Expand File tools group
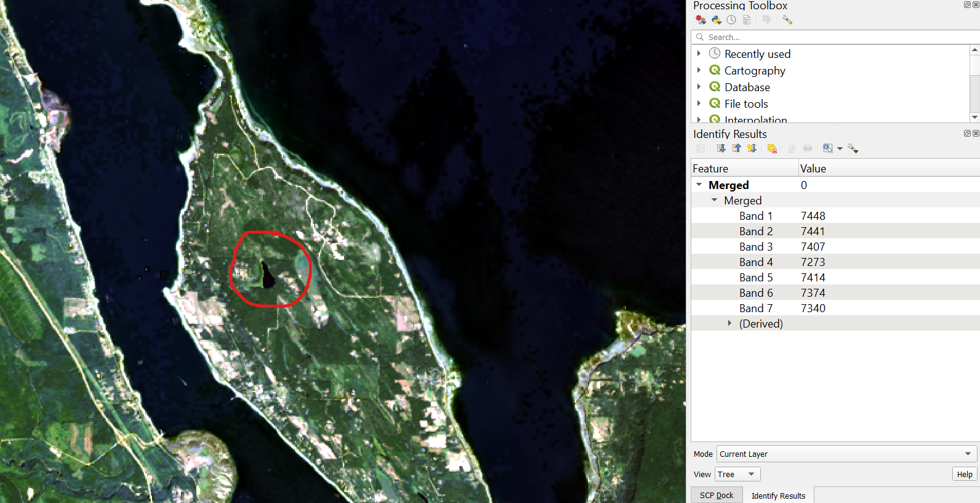 [699, 103]
